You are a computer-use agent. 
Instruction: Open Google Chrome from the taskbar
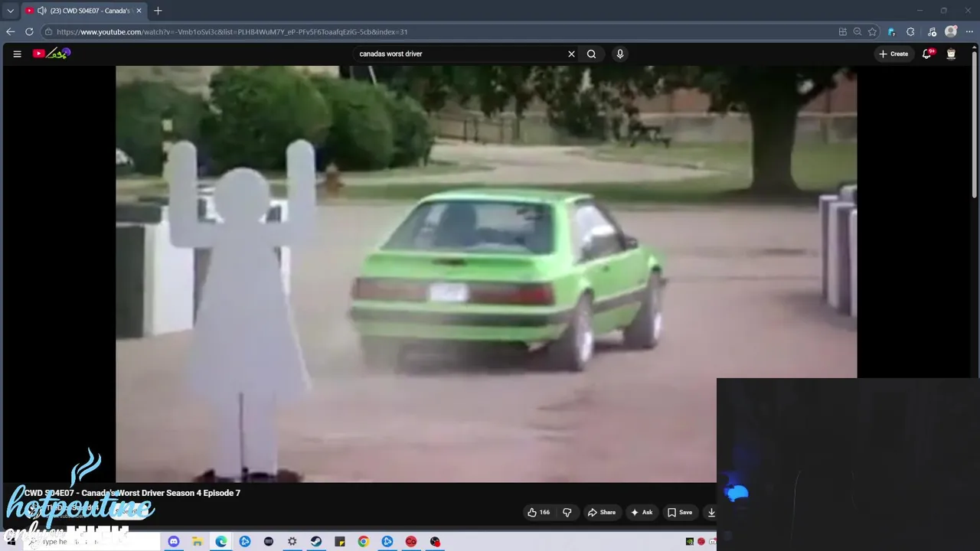[364, 541]
